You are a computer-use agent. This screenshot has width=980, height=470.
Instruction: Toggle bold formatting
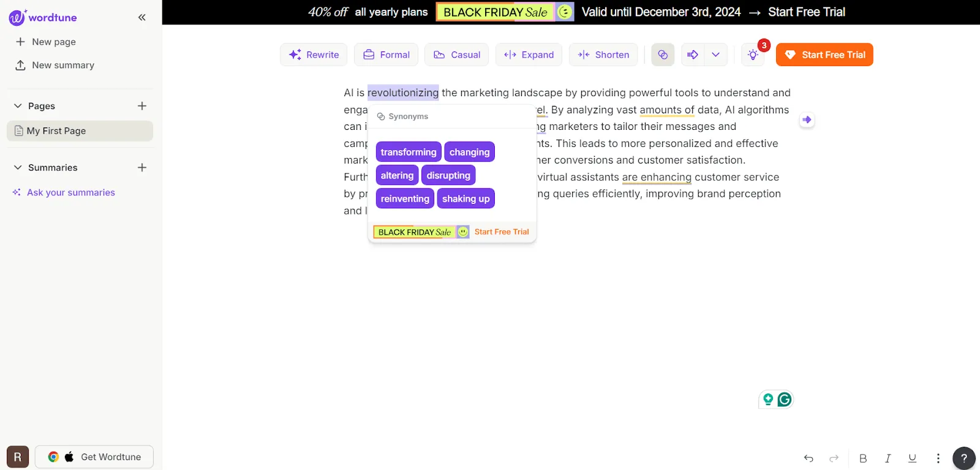click(x=863, y=458)
